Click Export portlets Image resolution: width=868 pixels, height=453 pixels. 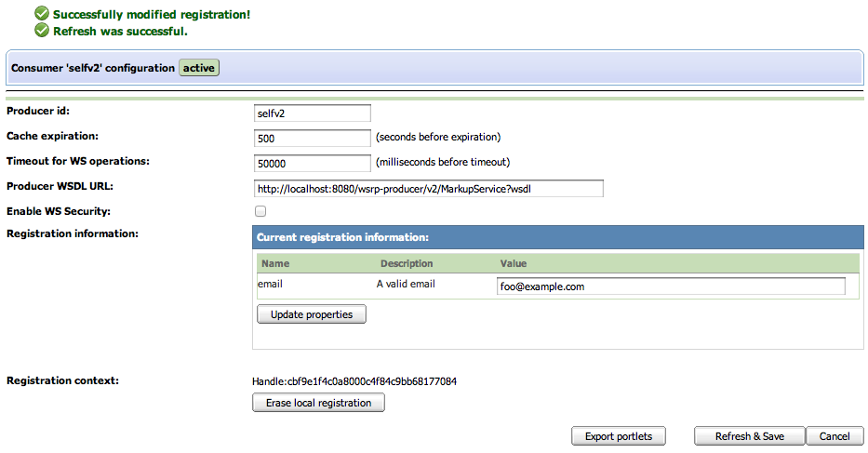coord(619,436)
